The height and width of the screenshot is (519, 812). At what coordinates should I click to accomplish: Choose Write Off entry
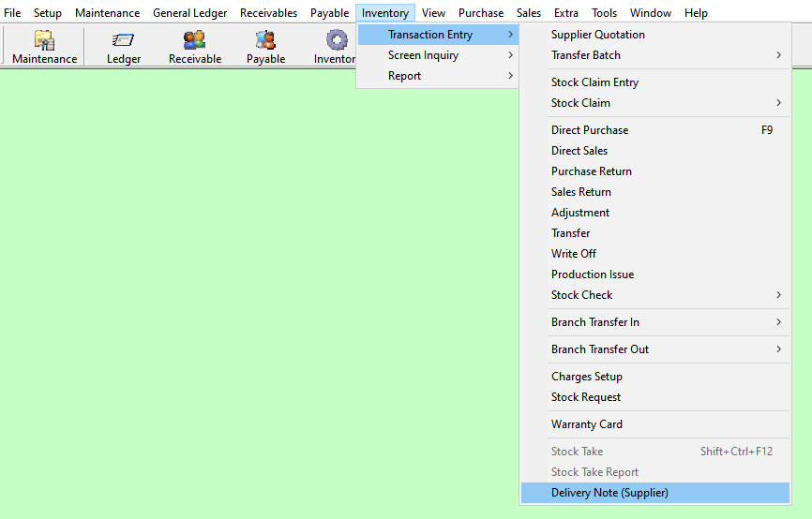pyautogui.click(x=655, y=254)
